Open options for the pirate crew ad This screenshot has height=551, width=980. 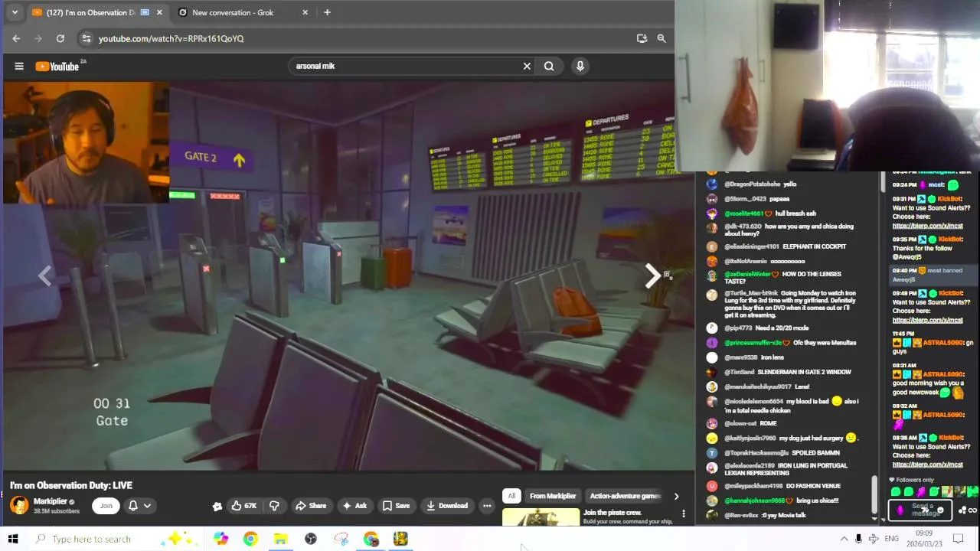coord(683,514)
